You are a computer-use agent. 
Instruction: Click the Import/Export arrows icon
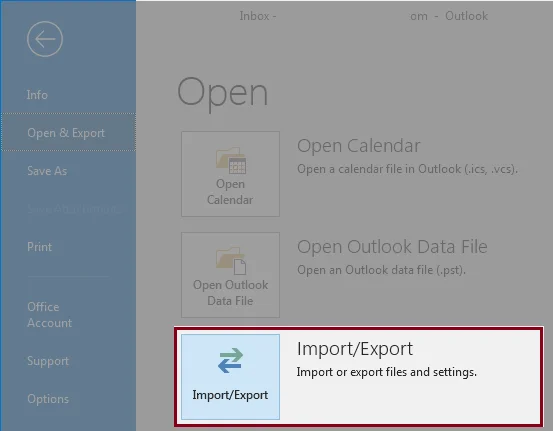(230, 360)
